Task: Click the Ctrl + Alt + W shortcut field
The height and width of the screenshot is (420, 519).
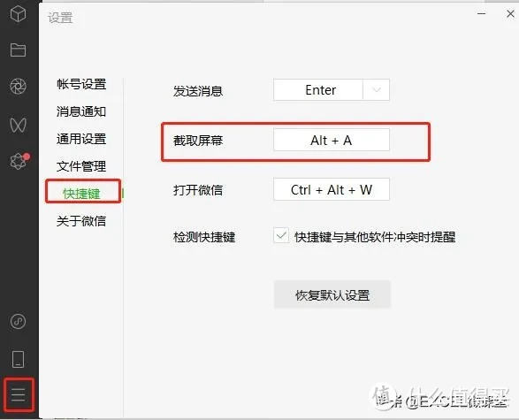Action: point(332,189)
